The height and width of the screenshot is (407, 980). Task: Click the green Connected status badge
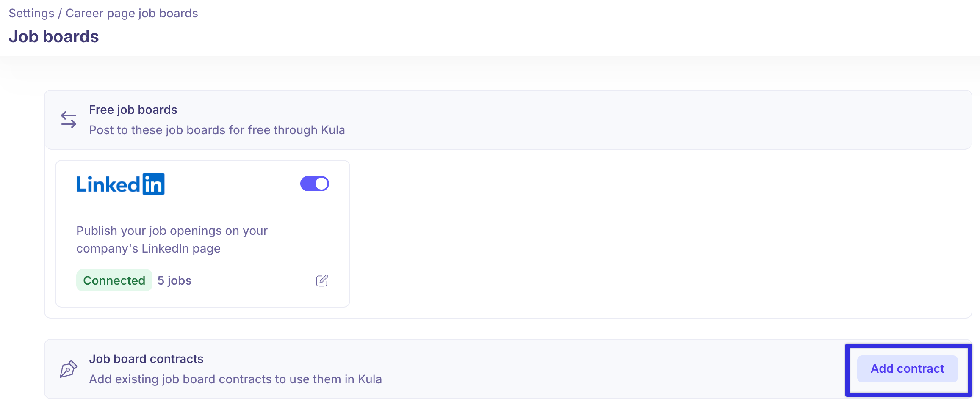point(114,280)
